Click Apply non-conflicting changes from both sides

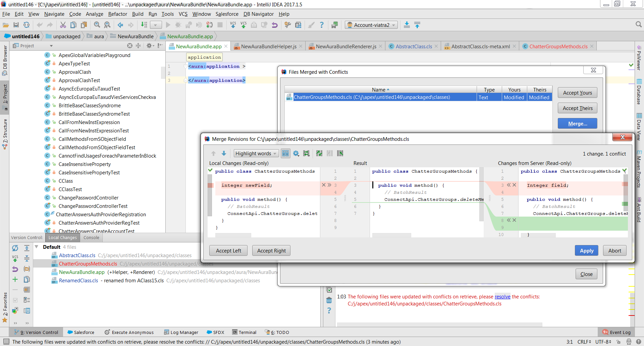tap(319, 153)
